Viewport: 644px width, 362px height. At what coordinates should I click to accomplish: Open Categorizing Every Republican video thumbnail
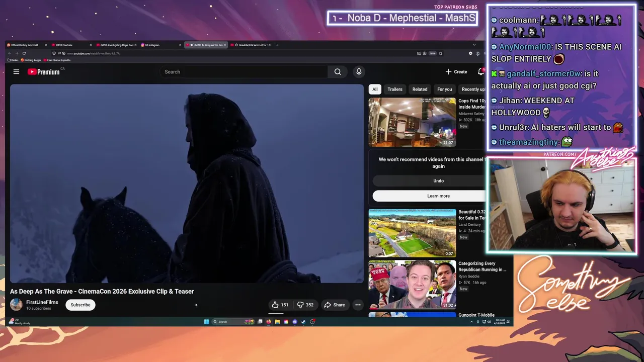(413, 285)
